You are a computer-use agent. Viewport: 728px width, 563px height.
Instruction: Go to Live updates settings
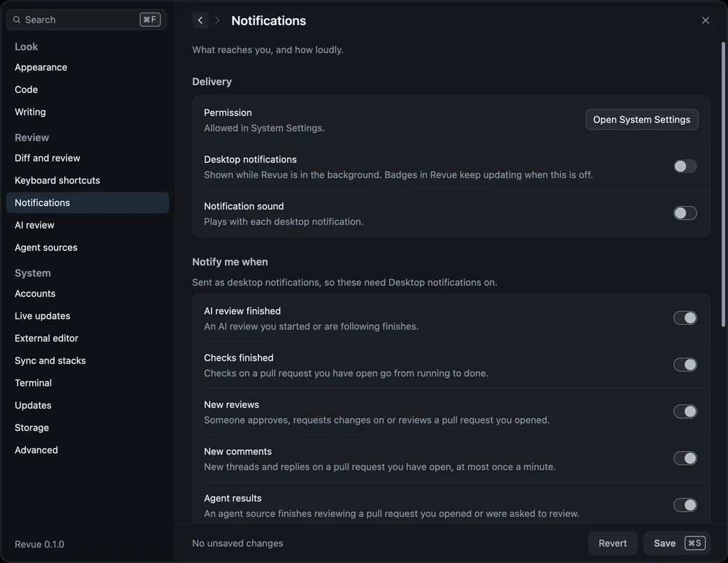pos(87,316)
